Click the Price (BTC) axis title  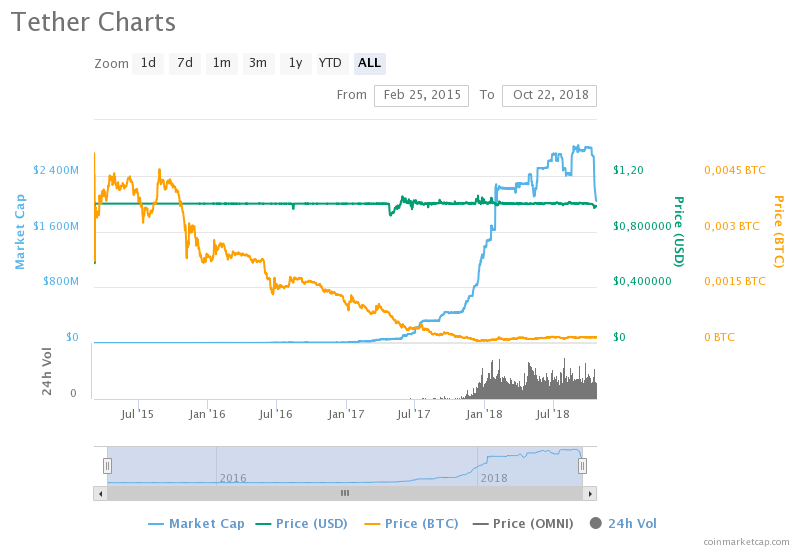(x=779, y=232)
